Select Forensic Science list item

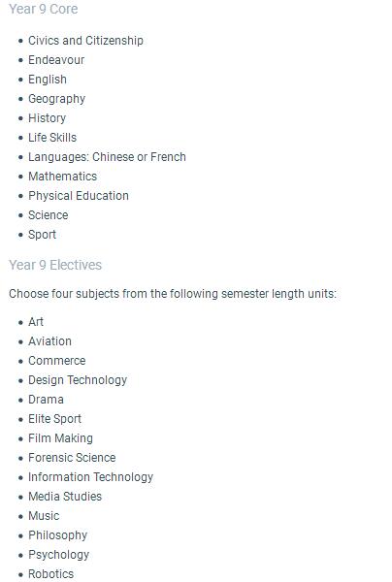(x=72, y=458)
